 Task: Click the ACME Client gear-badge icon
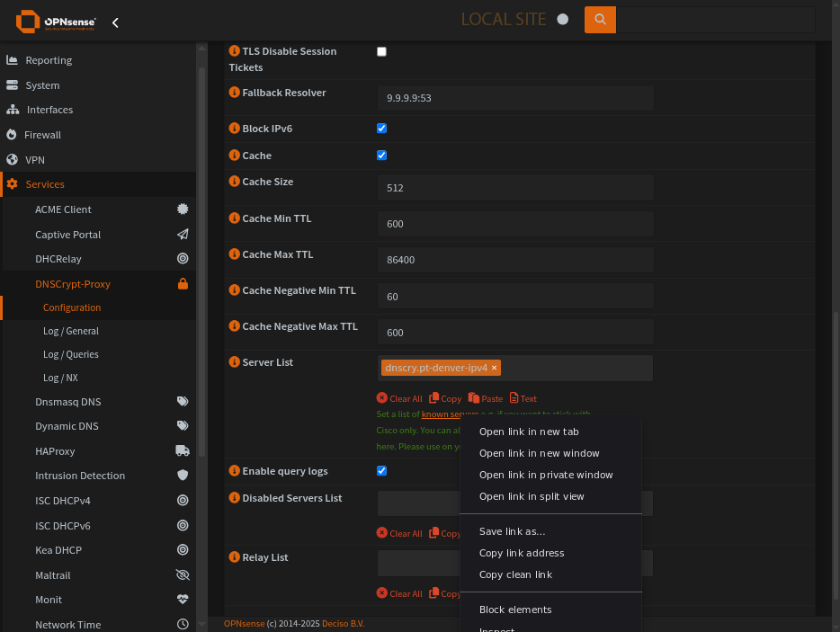tap(183, 209)
